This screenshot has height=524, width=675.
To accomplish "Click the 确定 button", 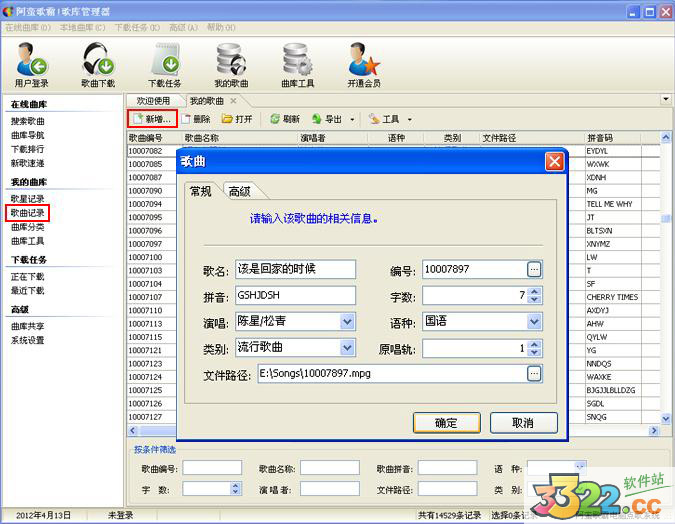I will 446,423.
